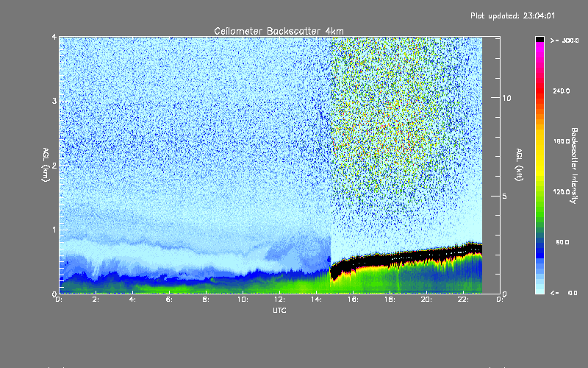This screenshot has height=368, width=588.
Task: Select the "UTC" x-axis label
Action: coord(279,310)
